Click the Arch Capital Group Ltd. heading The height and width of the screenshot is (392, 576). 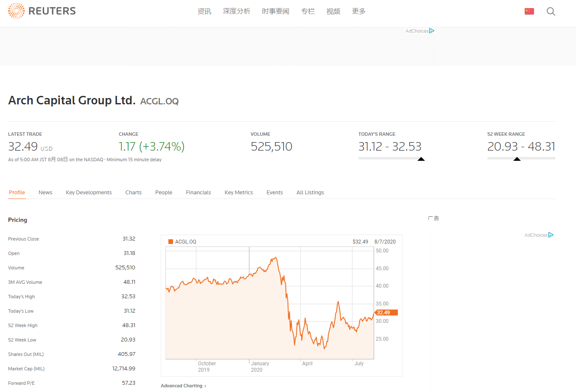tap(72, 101)
